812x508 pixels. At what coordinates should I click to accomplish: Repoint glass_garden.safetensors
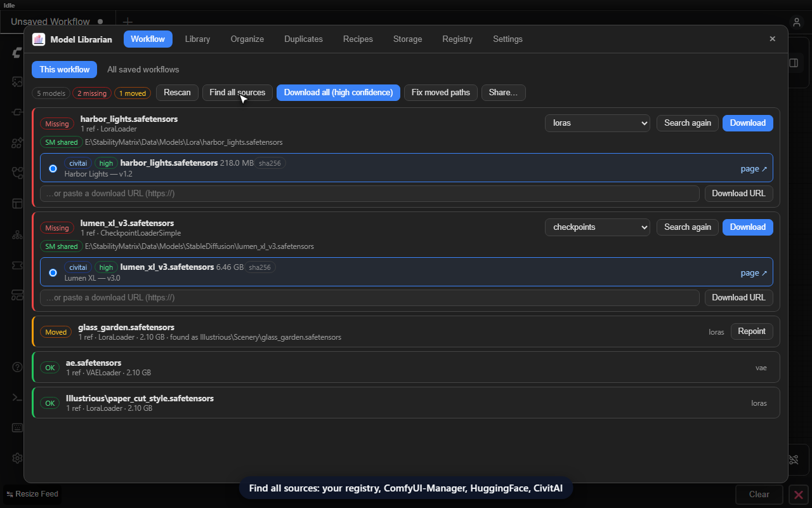(752, 331)
